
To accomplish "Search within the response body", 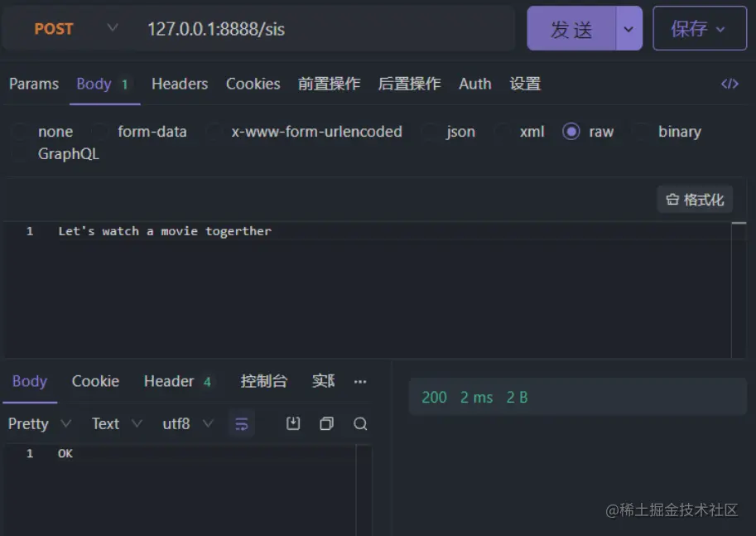I will (x=360, y=423).
